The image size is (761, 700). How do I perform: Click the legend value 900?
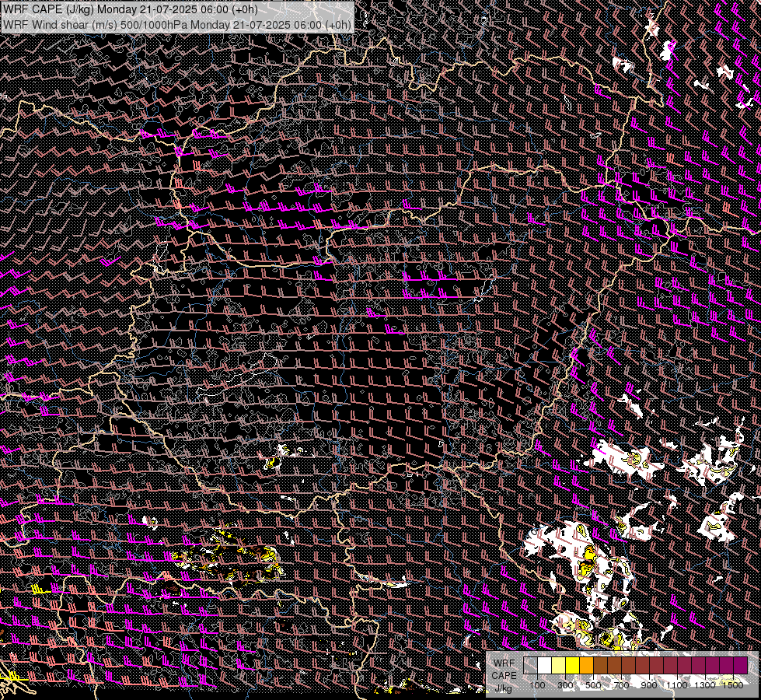[649, 685]
